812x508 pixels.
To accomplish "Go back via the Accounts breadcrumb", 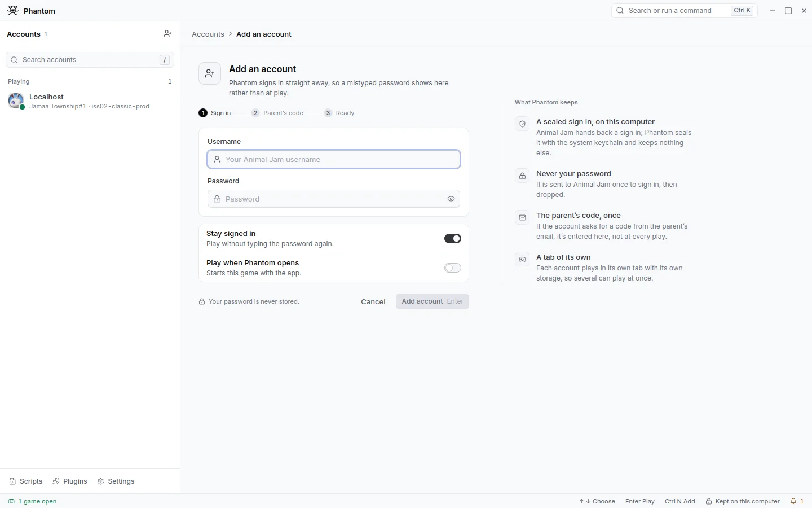I will 208,34.
